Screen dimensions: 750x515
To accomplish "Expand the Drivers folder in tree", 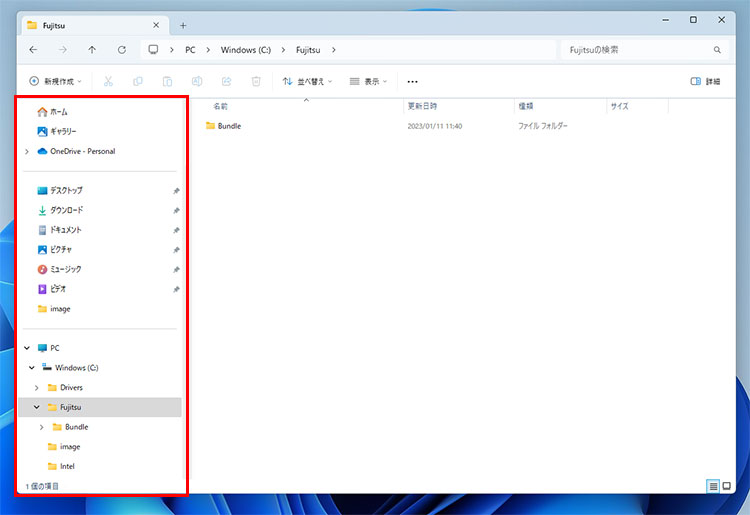I will point(37,387).
